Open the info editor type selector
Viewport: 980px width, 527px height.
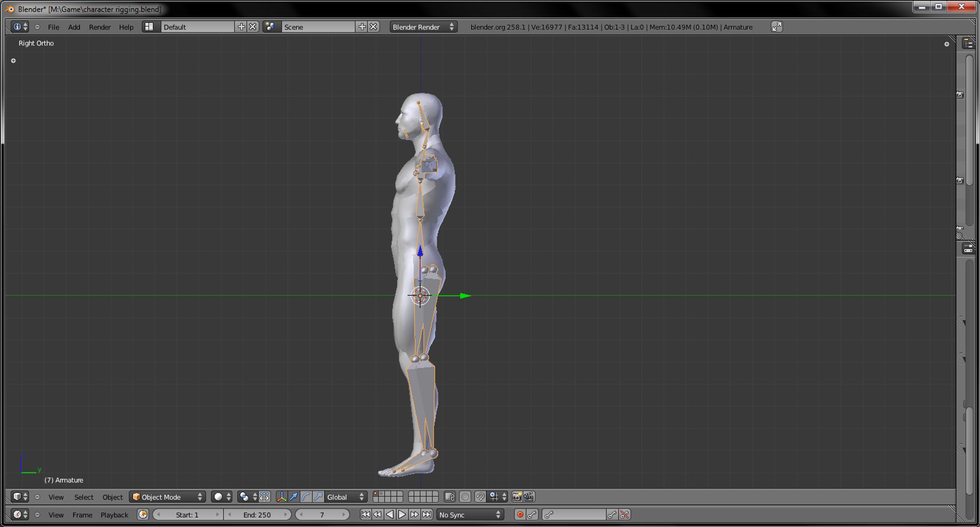(20, 27)
